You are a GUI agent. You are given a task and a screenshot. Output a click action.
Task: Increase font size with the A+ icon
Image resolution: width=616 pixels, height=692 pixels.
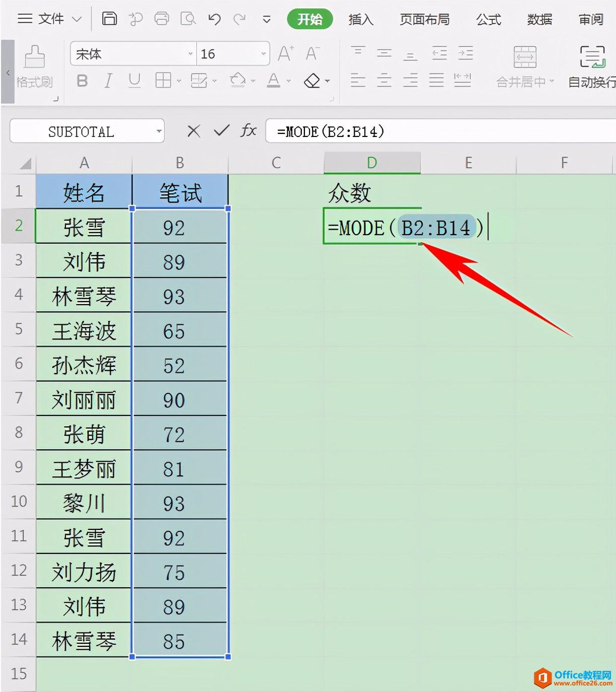(x=286, y=53)
